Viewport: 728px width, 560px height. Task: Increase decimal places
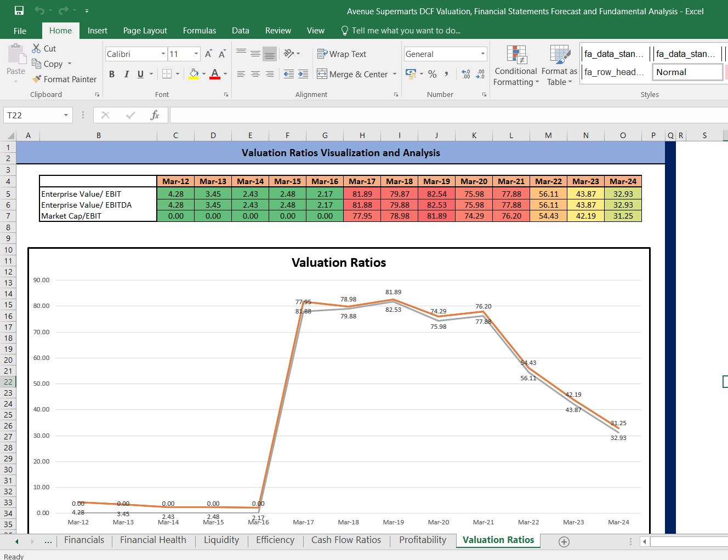coord(466,74)
